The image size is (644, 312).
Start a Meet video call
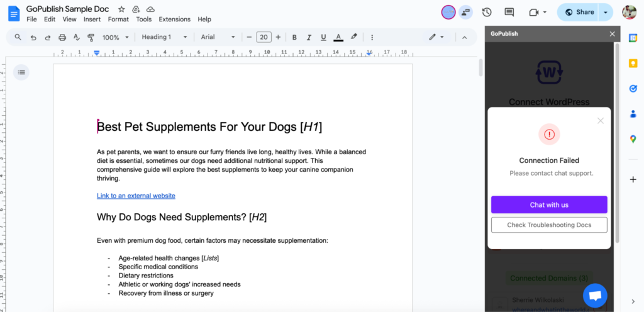[x=534, y=13]
